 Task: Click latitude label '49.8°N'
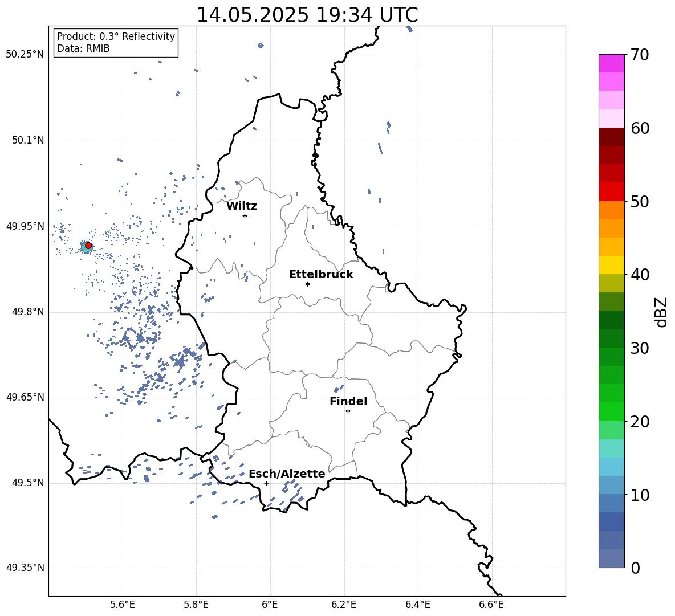tap(28, 312)
